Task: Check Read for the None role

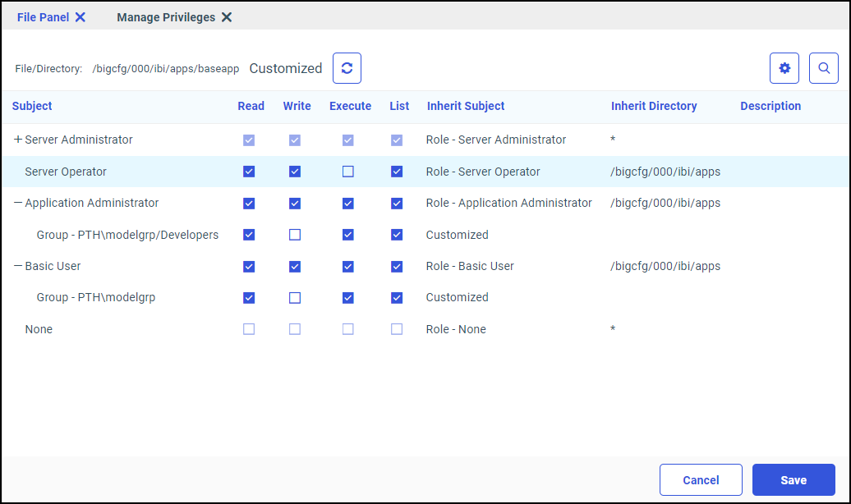Action: point(249,328)
